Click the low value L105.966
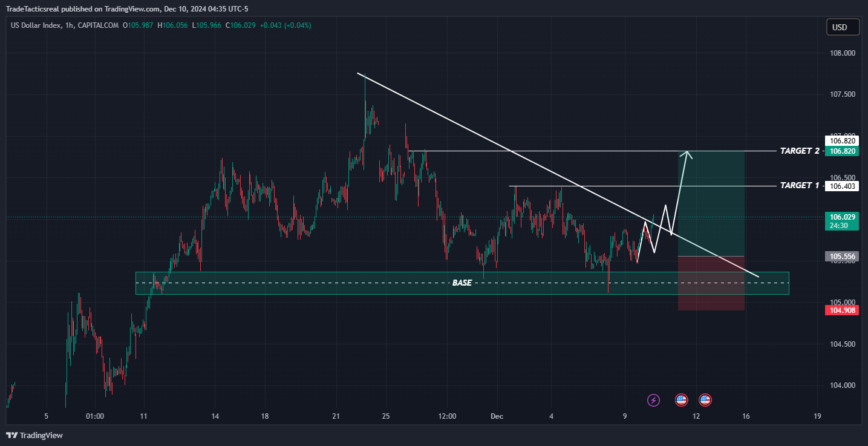This screenshot has width=868, height=446. pos(207,25)
